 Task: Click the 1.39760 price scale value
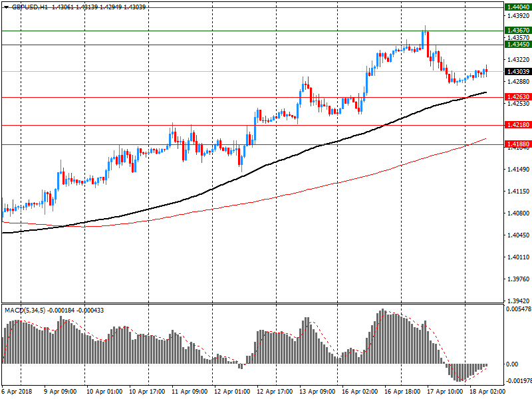pyautogui.click(x=518, y=279)
